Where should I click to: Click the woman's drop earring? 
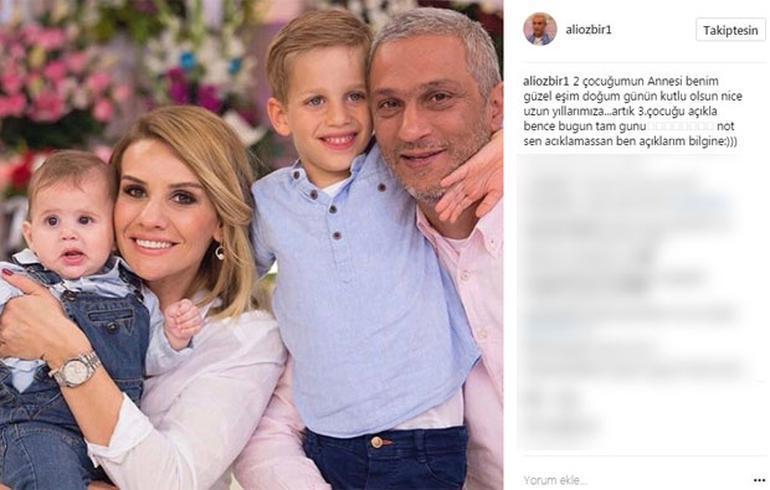click(220, 252)
